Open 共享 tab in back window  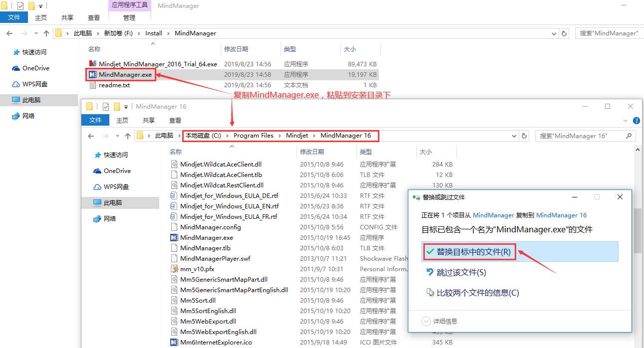(x=67, y=17)
